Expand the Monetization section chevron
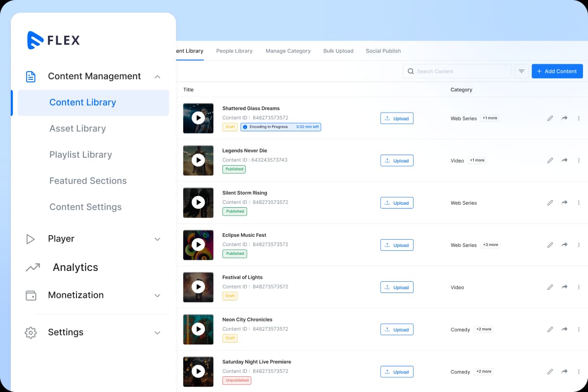The height and width of the screenshot is (392, 588). click(x=157, y=295)
